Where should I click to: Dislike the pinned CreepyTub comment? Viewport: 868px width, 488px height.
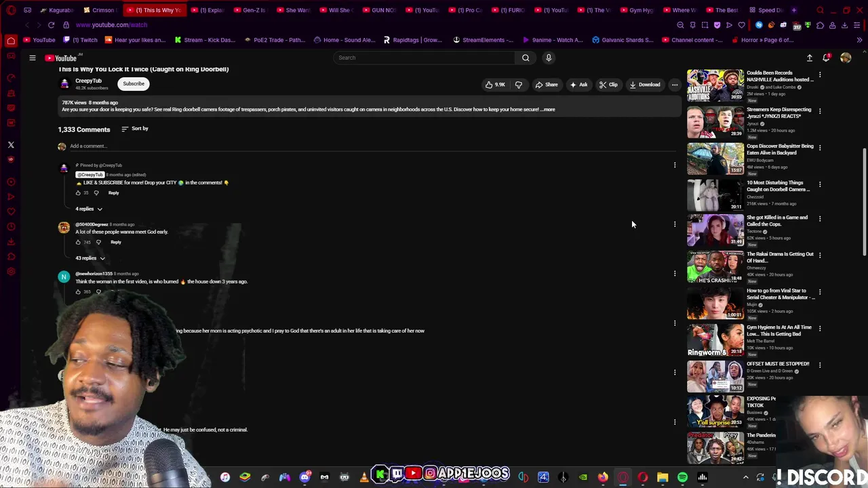pos(96,193)
